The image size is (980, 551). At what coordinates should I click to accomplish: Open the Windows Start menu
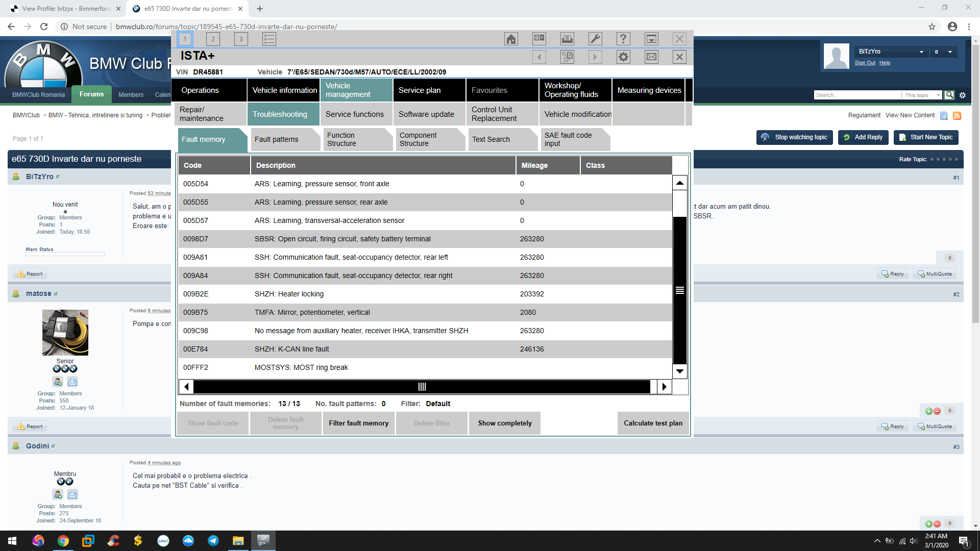[12, 541]
